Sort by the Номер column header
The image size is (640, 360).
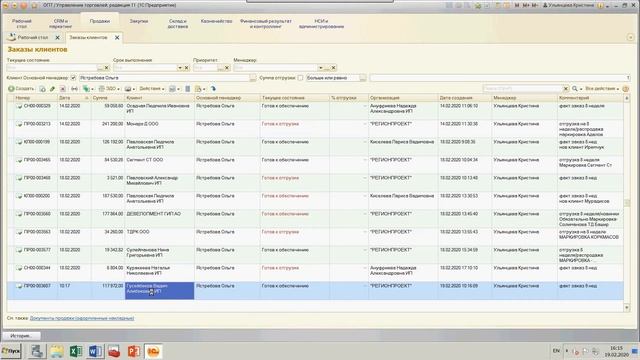tap(36, 98)
